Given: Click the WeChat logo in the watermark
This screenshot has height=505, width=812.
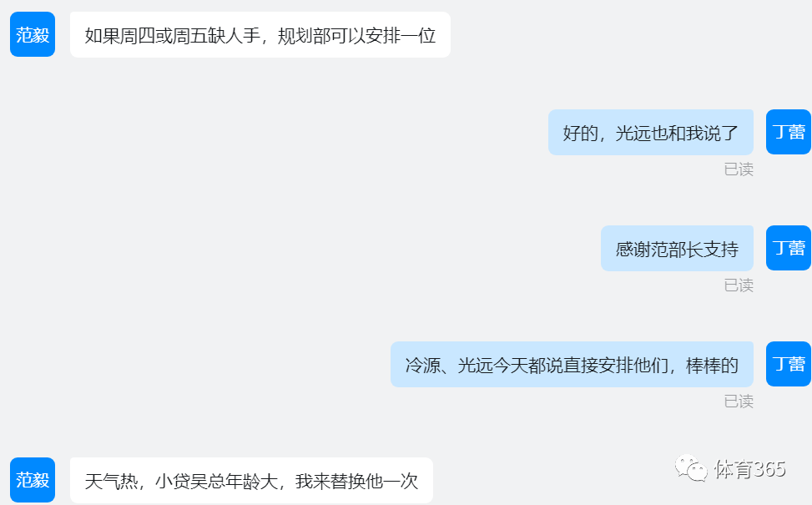Looking at the screenshot, I should coord(691,468).
